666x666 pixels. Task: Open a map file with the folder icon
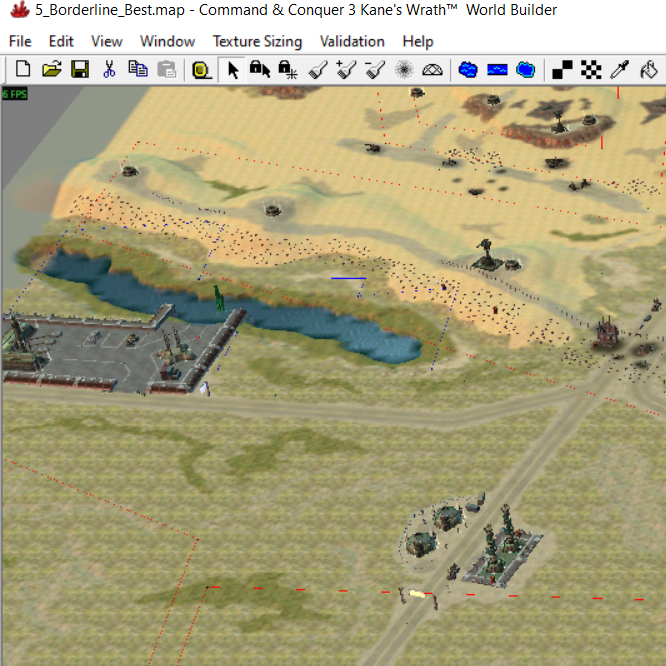pos(51,69)
